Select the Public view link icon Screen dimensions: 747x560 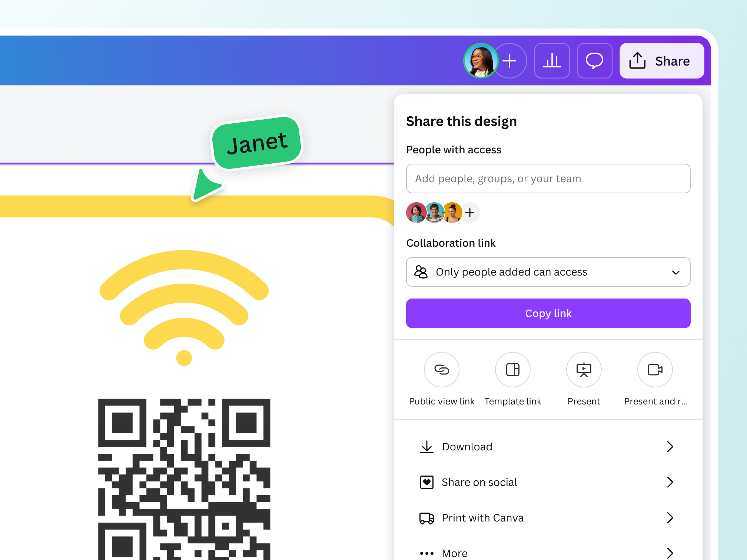[441, 370]
